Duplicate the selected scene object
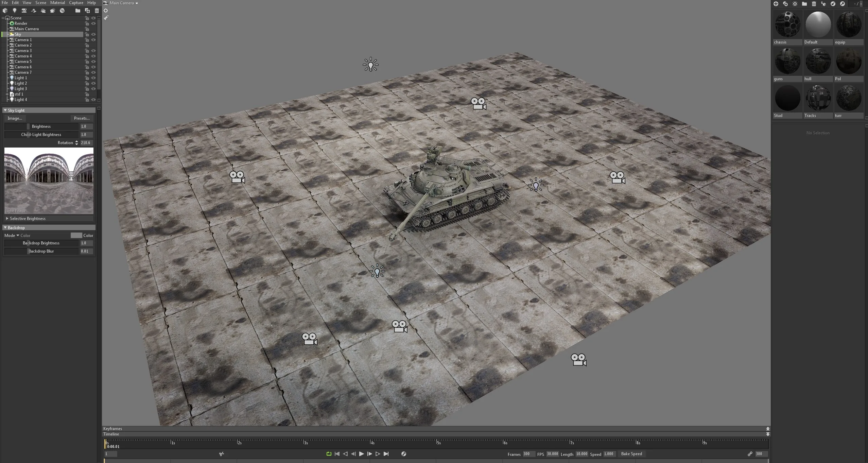The height and width of the screenshot is (463, 868). point(87,11)
